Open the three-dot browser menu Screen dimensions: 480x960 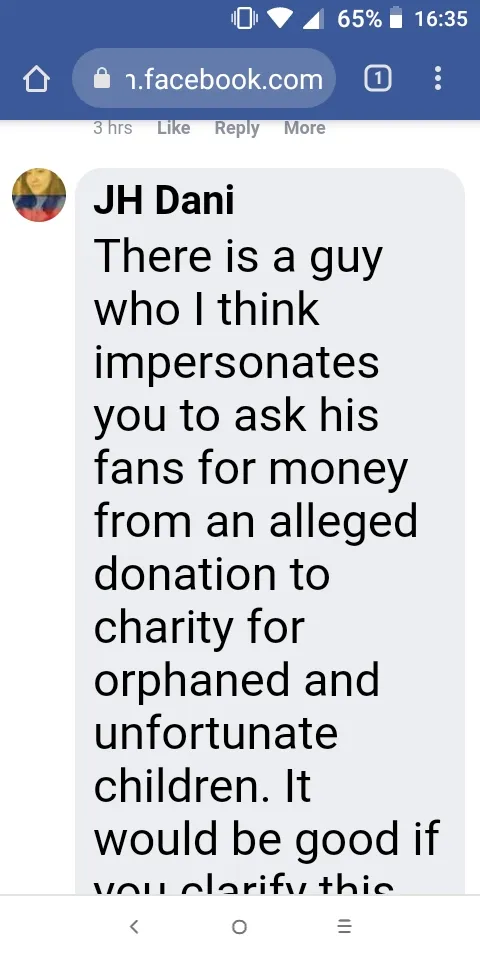(x=438, y=78)
